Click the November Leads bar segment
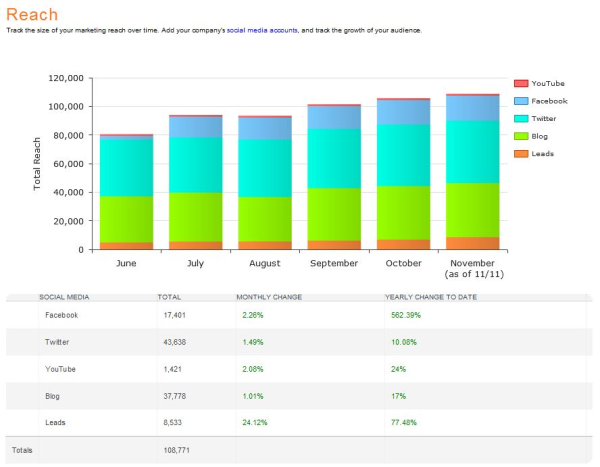The height and width of the screenshot is (467, 600). pos(473,243)
